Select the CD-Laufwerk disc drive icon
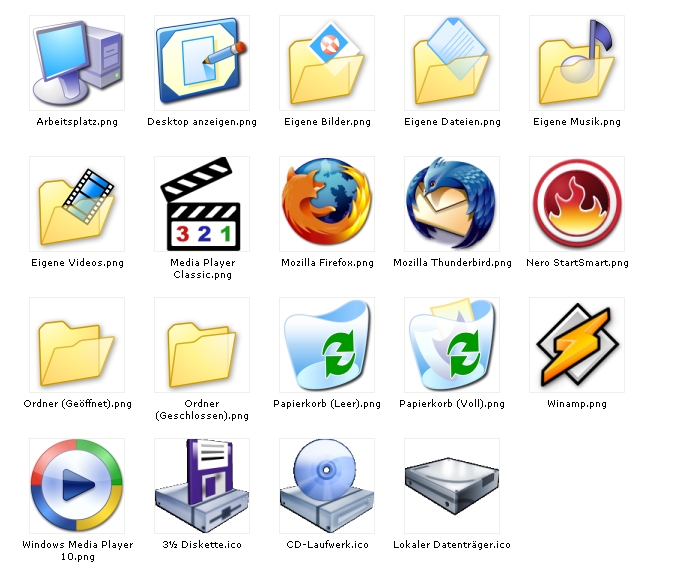The image size is (673, 574). pyautogui.click(x=327, y=486)
